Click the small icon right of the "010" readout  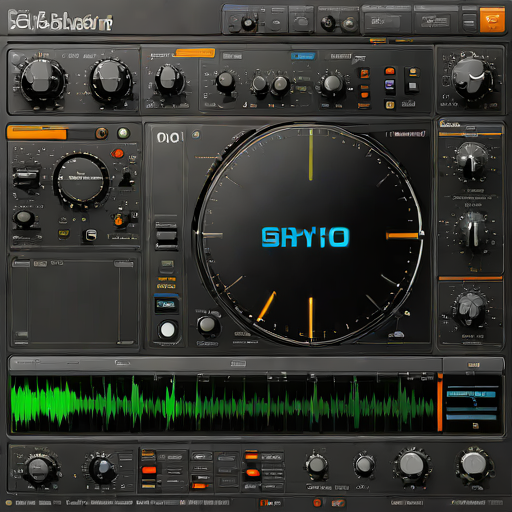click(x=196, y=135)
